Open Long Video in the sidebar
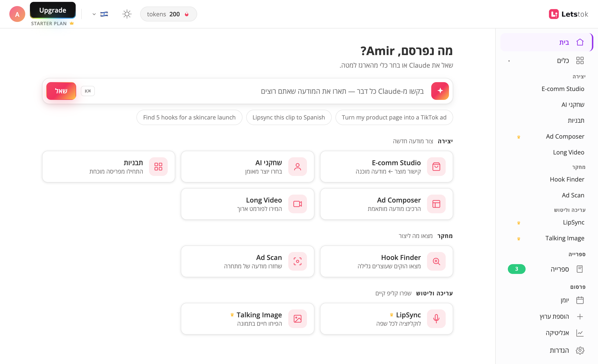 (x=568, y=152)
